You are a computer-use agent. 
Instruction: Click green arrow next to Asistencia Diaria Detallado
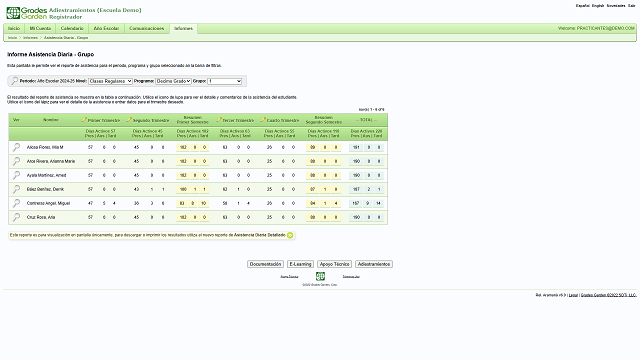tap(290, 235)
